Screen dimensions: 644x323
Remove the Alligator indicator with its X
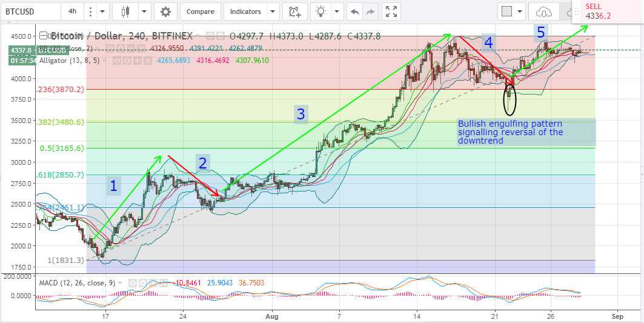147,61
